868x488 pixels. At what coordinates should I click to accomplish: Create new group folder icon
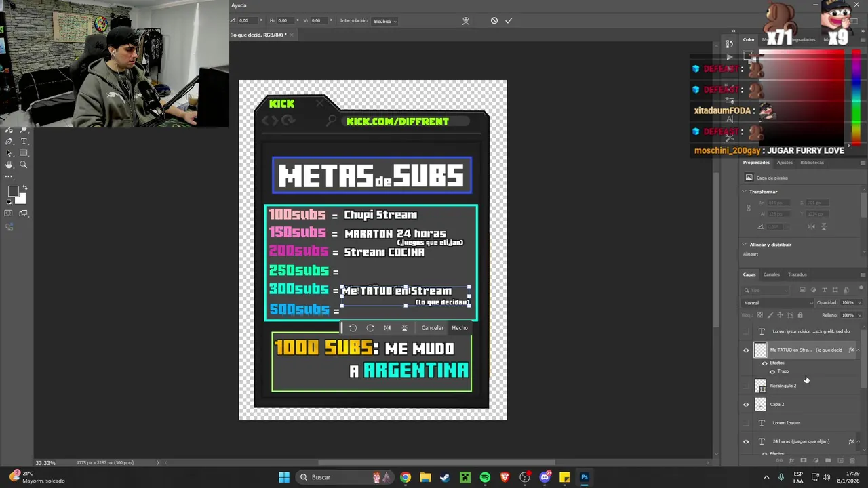pos(828,460)
